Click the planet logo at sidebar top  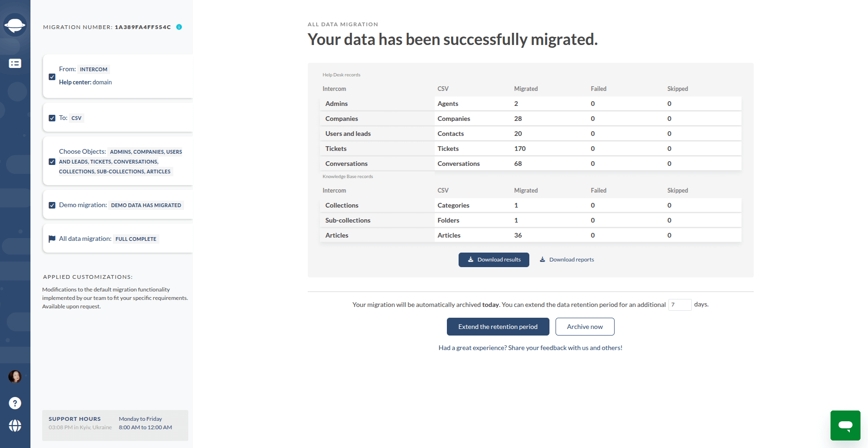point(15,24)
